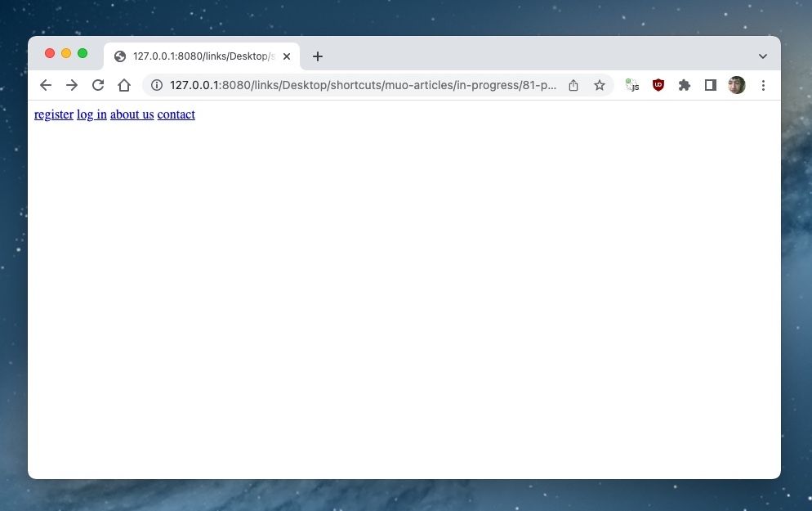Screen dimensions: 812x511
Task: Open the home page via house icon
Action: pyautogui.click(x=124, y=85)
